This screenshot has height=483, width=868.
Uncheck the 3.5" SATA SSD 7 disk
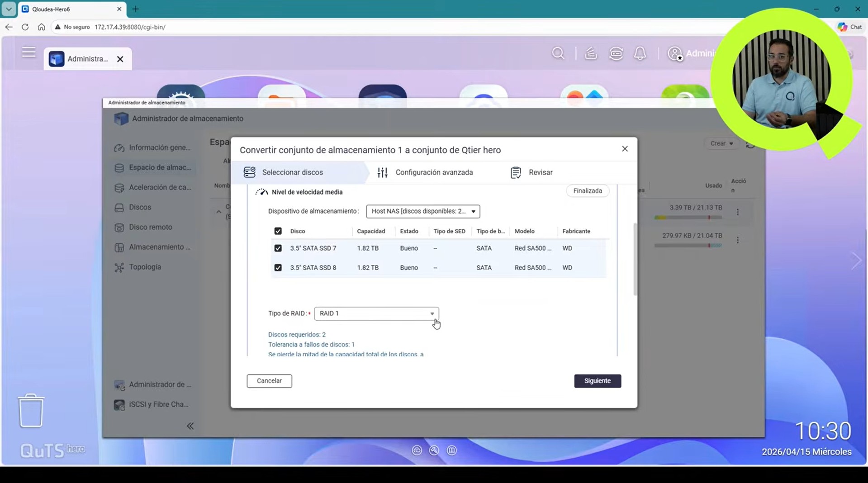point(278,248)
